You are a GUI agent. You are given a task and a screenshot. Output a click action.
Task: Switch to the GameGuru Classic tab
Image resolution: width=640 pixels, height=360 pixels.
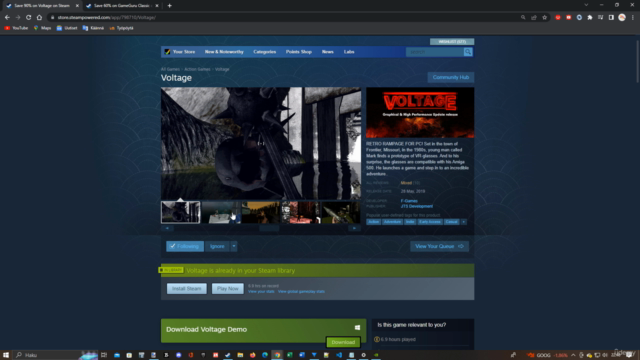[x=122, y=6]
